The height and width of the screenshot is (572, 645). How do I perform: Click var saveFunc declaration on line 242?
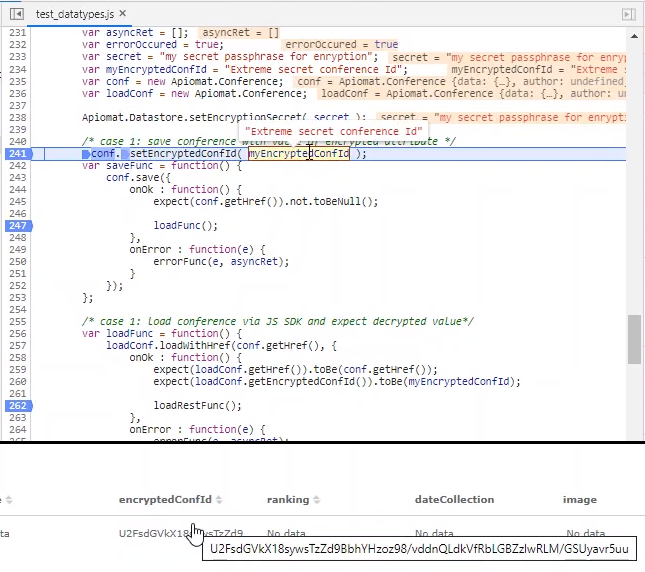162,165
